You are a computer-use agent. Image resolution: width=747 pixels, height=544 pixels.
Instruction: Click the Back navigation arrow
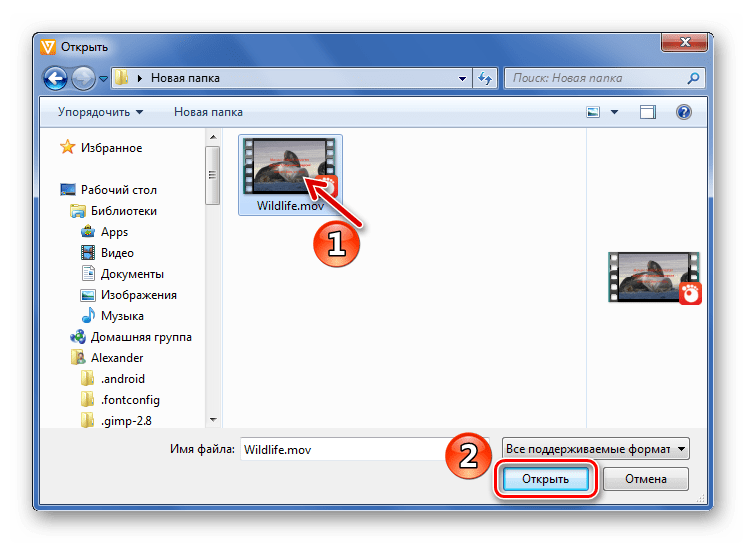55,78
